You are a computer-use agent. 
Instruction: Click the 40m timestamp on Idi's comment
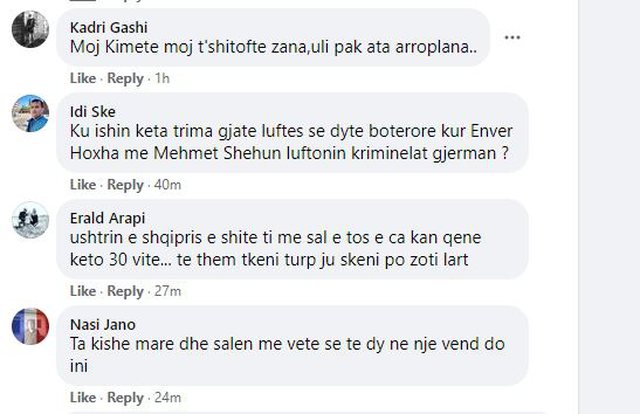(168, 185)
